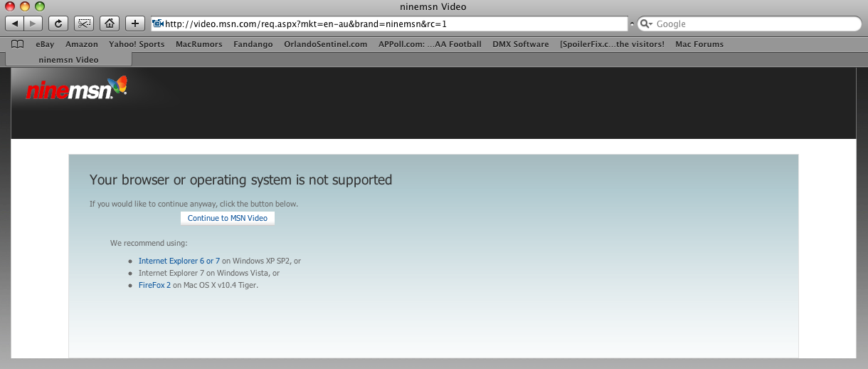Open the Yahoo! Sports bookmark

point(137,44)
